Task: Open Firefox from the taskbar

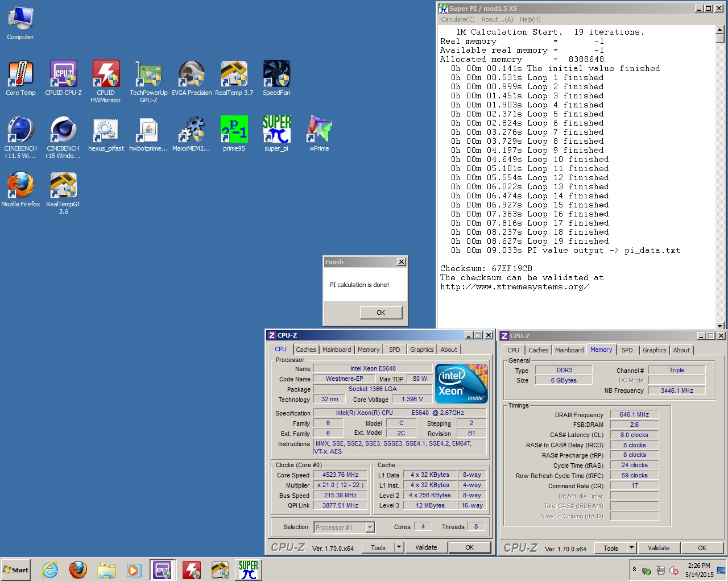Action: point(78,570)
